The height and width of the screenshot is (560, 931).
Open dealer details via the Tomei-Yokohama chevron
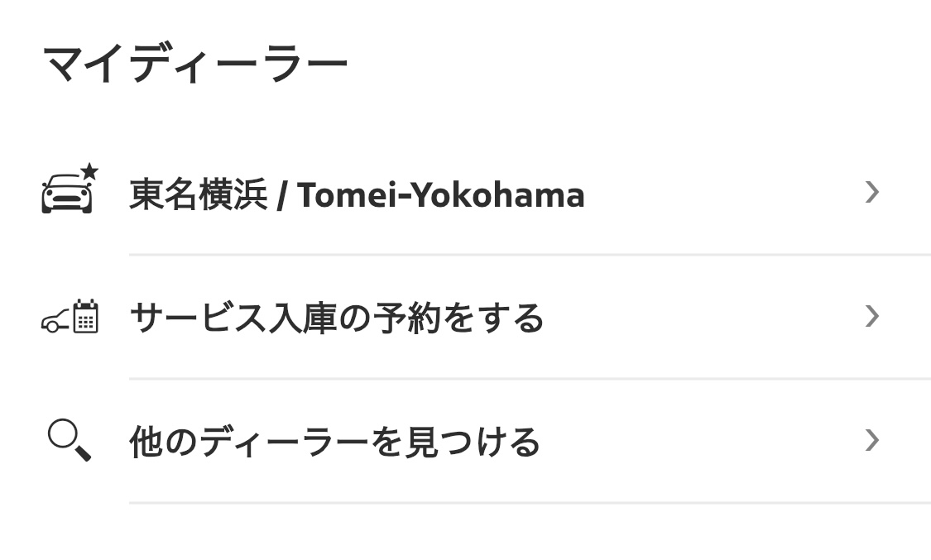pyautogui.click(x=871, y=193)
